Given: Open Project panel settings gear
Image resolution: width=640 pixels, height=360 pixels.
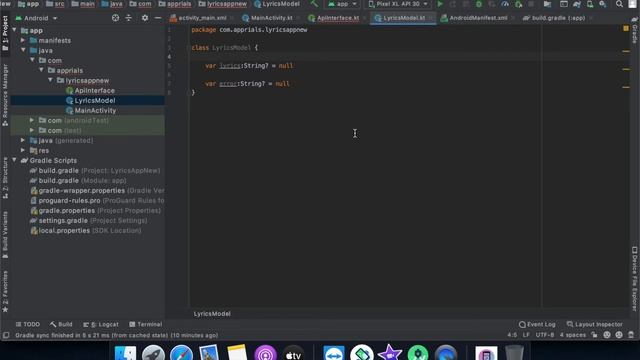Looking at the screenshot, I should click(145, 18).
